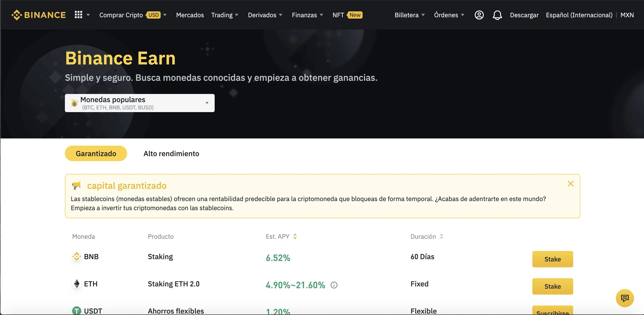644x315 pixels.
Task: Click the droplet icon in Monedas populares selector
Action: click(x=74, y=103)
